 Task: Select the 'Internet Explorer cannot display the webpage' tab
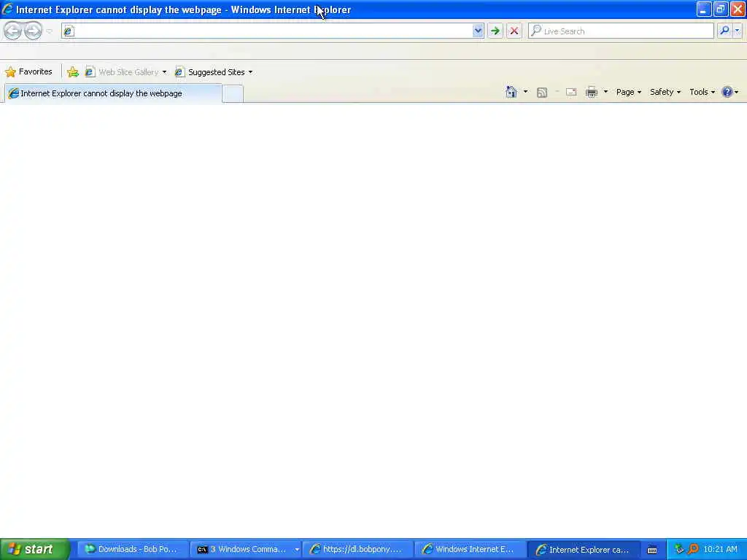point(113,93)
